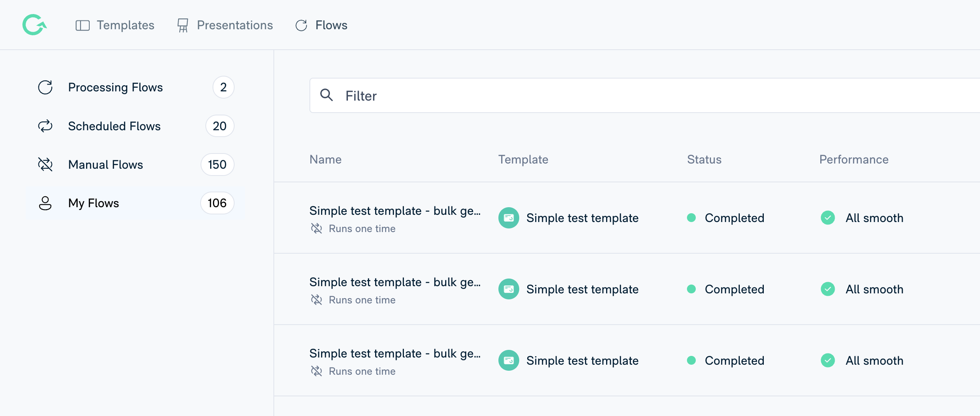Click the Processing Flows count badge 2
The image size is (980, 416).
point(223,87)
